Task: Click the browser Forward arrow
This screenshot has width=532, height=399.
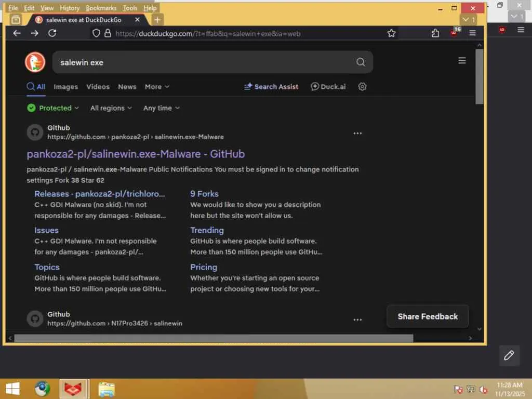Action: 34,33
